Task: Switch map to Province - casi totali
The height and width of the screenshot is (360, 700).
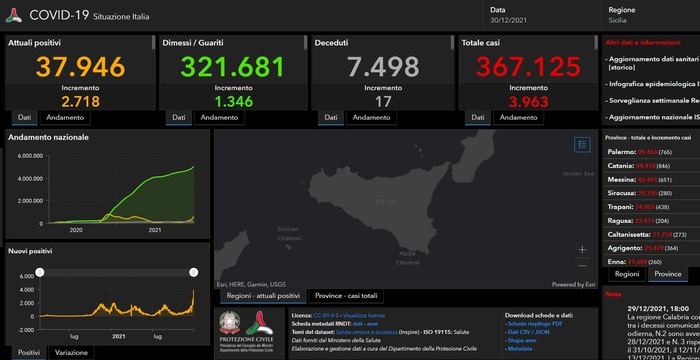Action: pyautogui.click(x=346, y=296)
